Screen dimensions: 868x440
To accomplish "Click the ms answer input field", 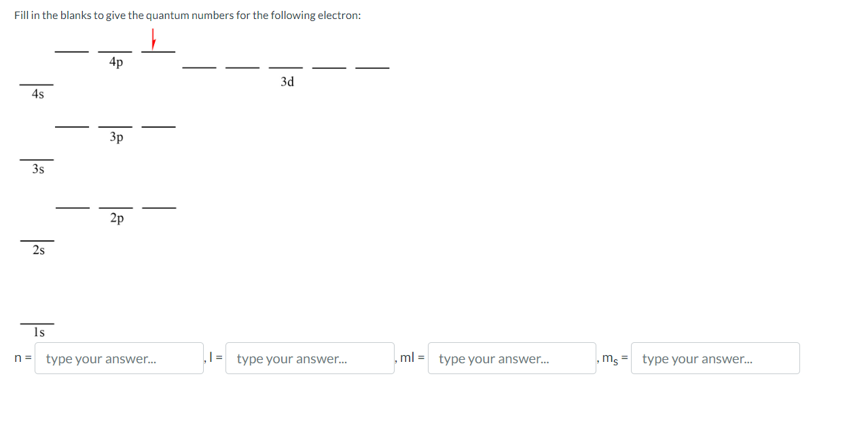I will point(715,358).
